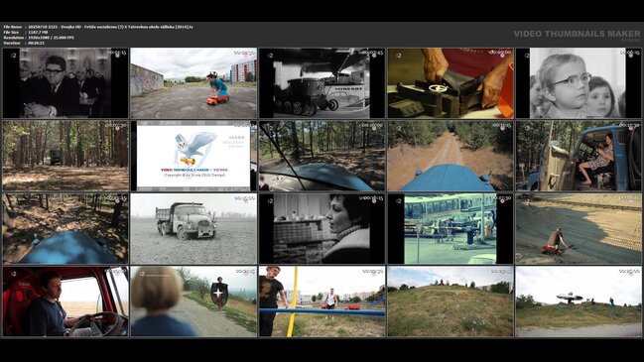The height and width of the screenshot is (362, 644).
Task: Open the playground yellow pole thumbnail
Action: (322, 302)
